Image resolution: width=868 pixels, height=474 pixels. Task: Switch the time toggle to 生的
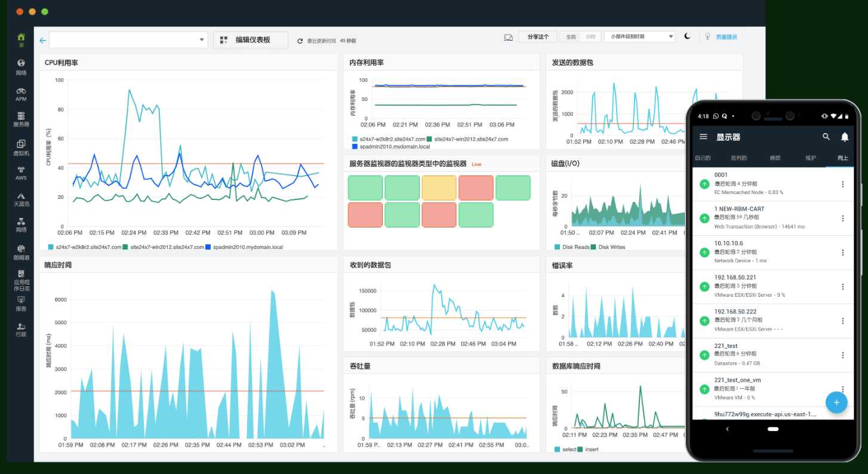coord(571,37)
